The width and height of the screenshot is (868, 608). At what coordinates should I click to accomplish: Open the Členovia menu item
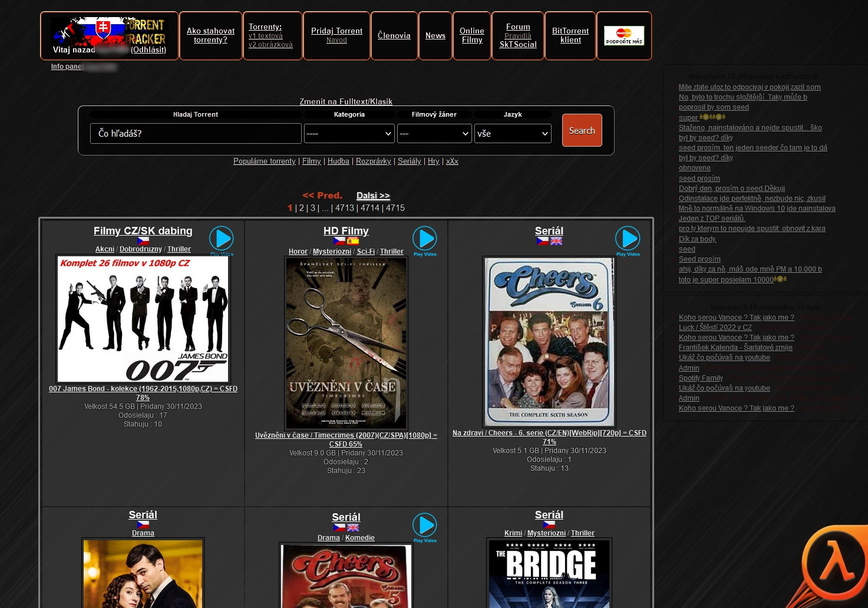(x=394, y=35)
